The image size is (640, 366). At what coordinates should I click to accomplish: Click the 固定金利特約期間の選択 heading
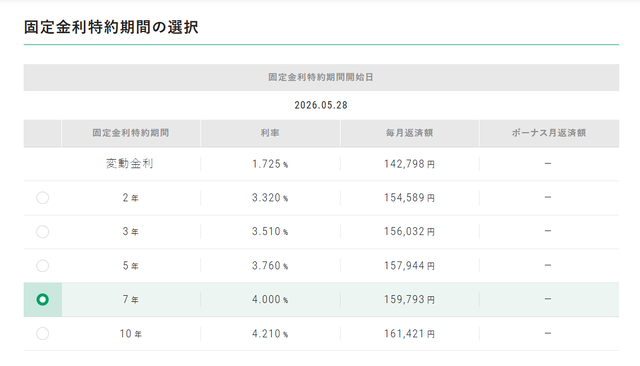[x=111, y=27]
